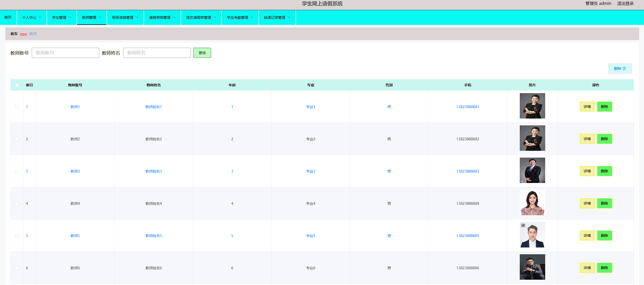Screen dimensions: 644x285
Task: Focus the 教师账号 input field
Action: [x=65, y=53]
